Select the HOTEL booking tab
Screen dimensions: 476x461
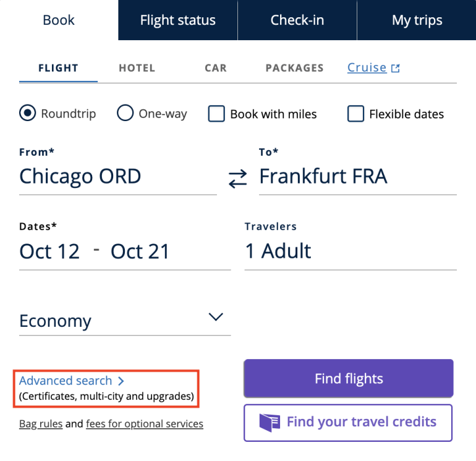tap(137, 68)
